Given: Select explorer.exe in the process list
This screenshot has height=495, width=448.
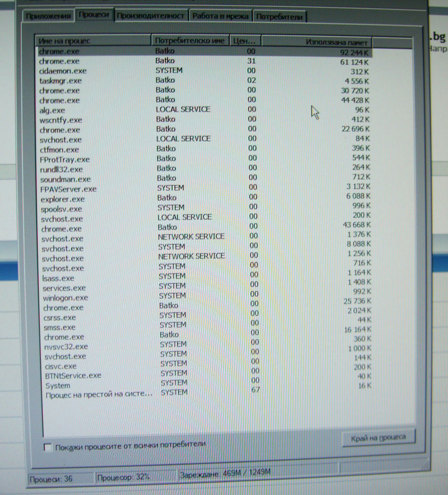Looking at the screenshot, I should point(63,199).
